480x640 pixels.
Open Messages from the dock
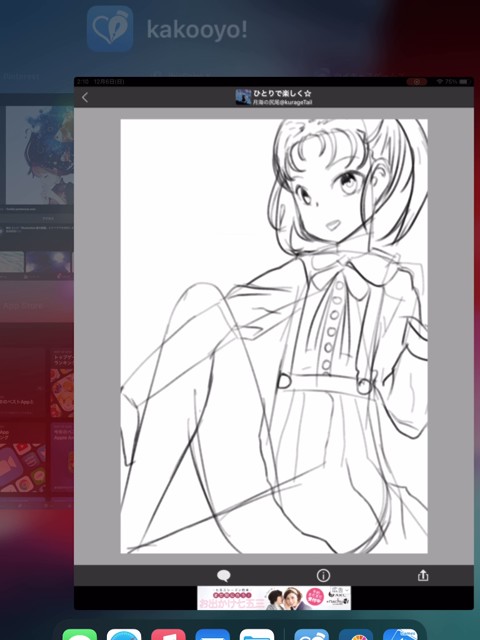coord(80,635)
